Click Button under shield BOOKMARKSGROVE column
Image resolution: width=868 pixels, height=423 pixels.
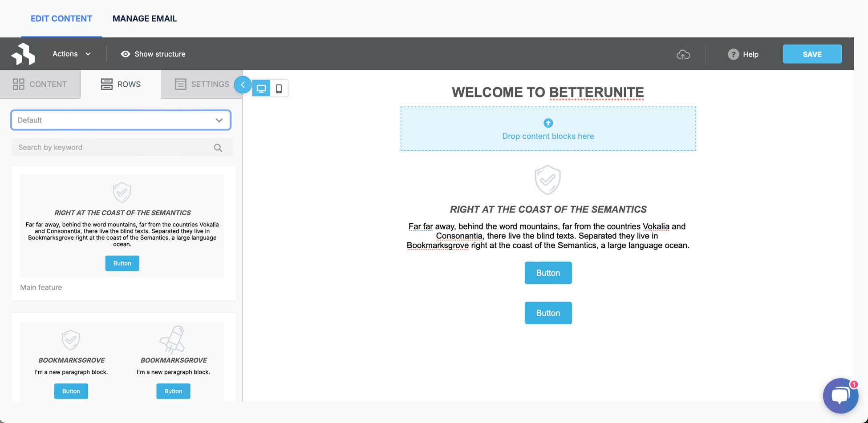(x=71, y=391)
